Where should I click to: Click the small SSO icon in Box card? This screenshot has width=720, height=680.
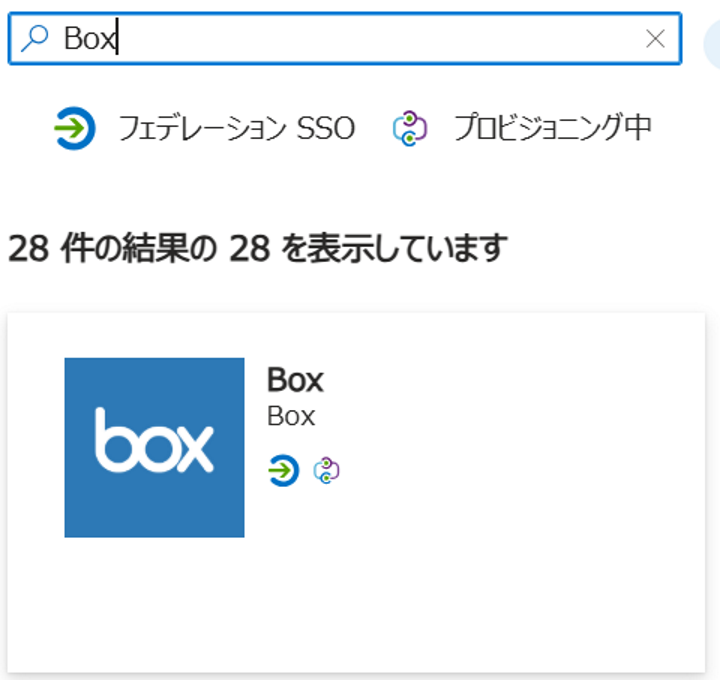click(x=284, y=470)
